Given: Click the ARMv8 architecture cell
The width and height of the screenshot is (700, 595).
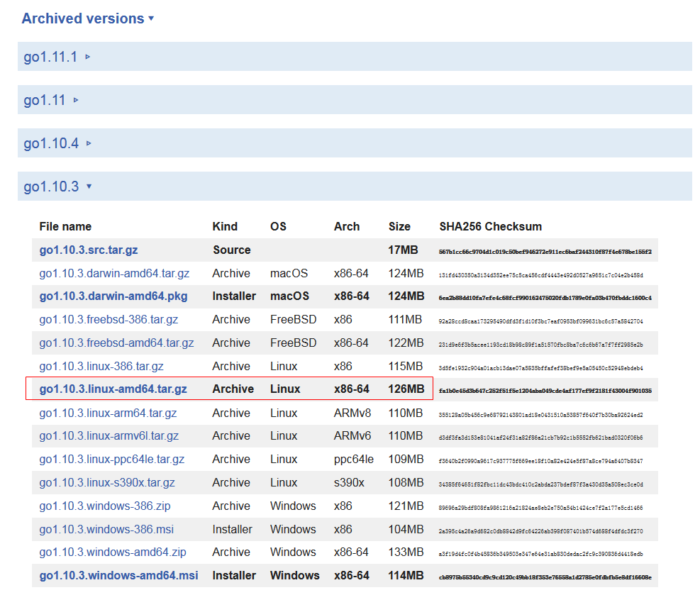Looking at the screenshot, I should (x=352, y=413).
